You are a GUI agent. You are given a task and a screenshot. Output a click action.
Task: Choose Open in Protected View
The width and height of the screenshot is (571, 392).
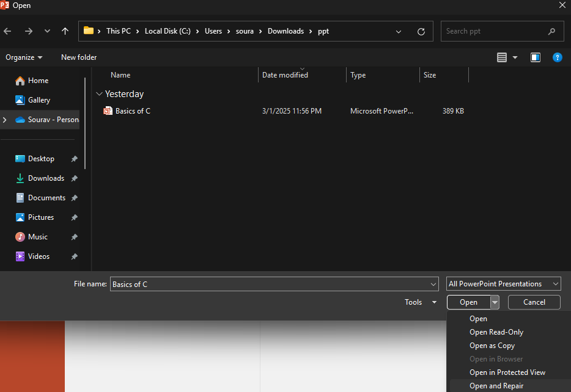pyautogui.click(x=509, y=372)
